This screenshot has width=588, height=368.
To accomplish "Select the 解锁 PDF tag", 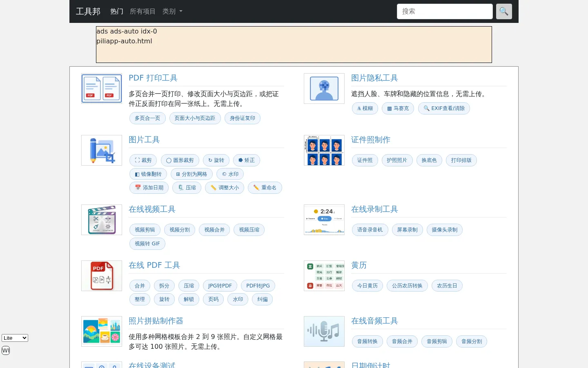I will click(189, 299).
